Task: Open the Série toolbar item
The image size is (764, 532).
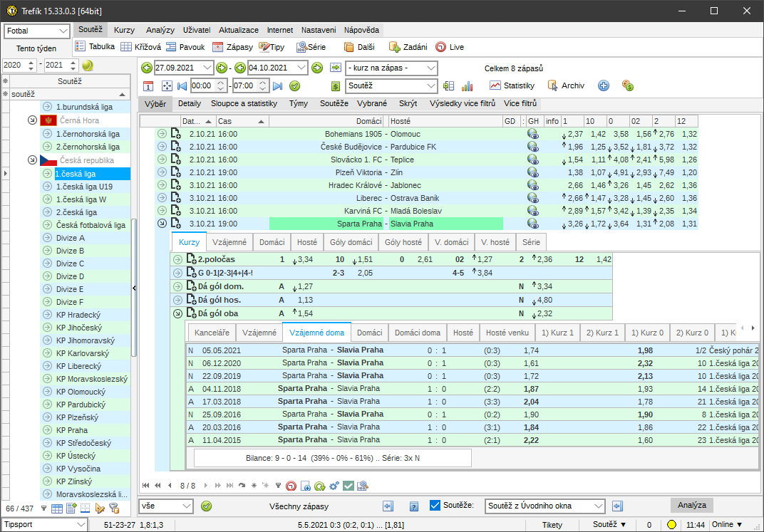Action: tap(311, 47)
